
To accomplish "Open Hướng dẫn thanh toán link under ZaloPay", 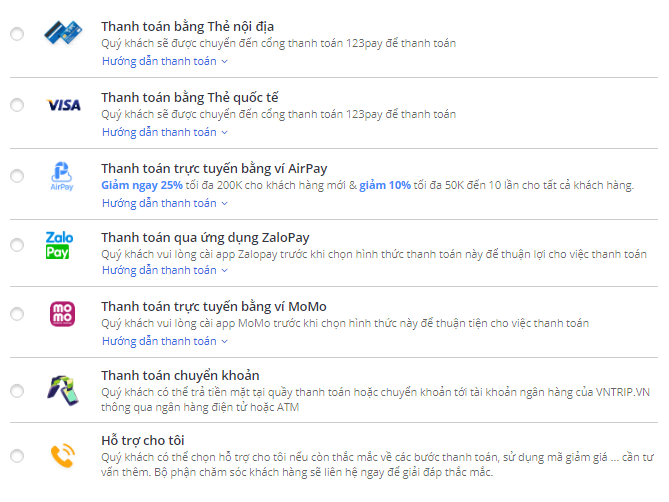I will [165, 270].
